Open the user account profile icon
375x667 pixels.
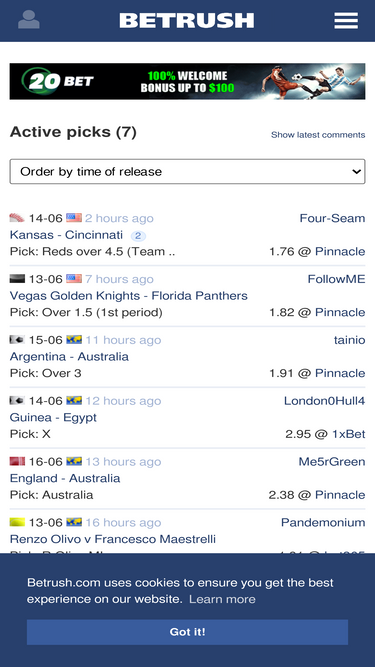pos(29,20)
